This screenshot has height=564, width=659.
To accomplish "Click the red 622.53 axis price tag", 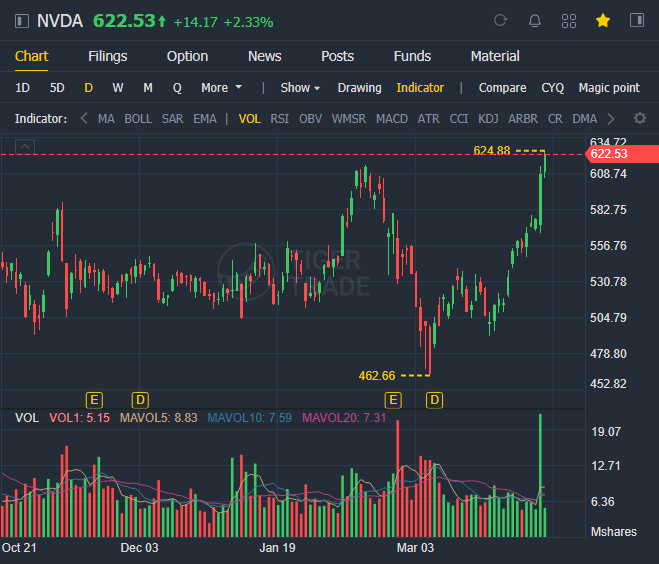I will coord(622,154).
